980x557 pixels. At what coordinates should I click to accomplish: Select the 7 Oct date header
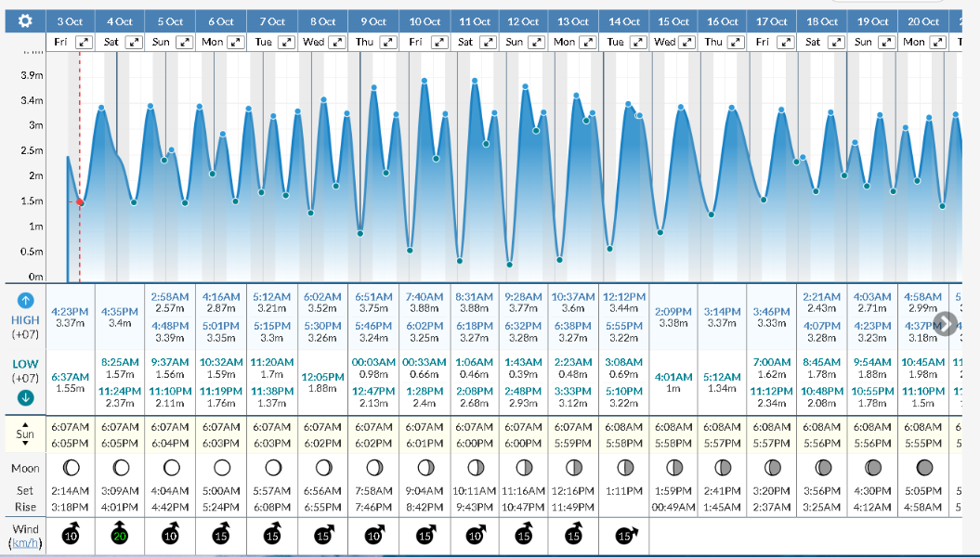coord(272,20)
